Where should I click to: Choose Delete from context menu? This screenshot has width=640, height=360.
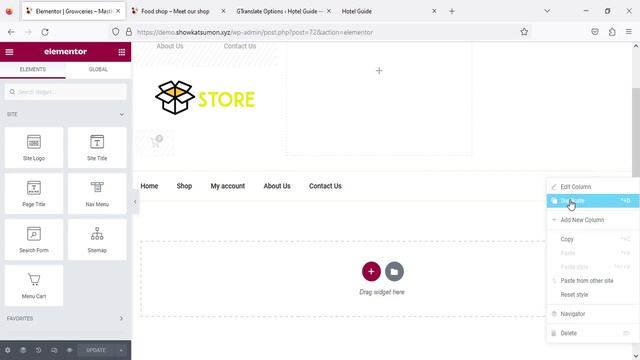(x=593, y=333)
